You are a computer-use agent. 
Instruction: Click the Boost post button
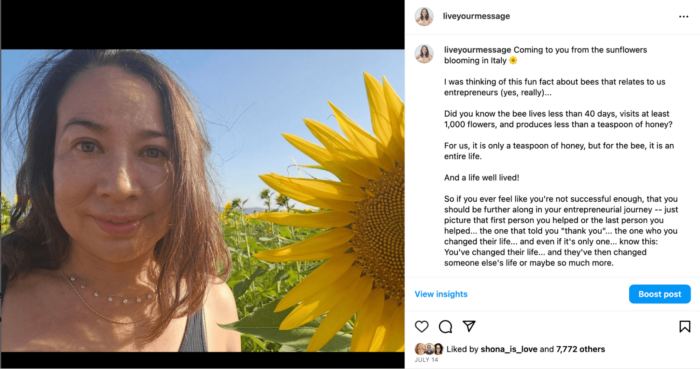pos(659,294)
